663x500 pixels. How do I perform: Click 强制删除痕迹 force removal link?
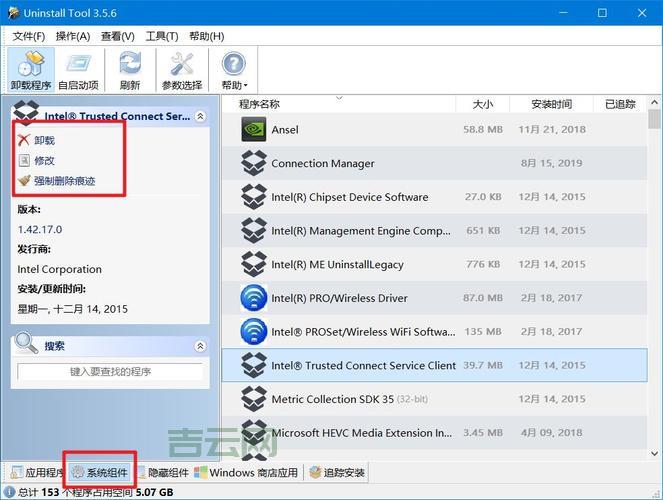[x=64, y=181]
